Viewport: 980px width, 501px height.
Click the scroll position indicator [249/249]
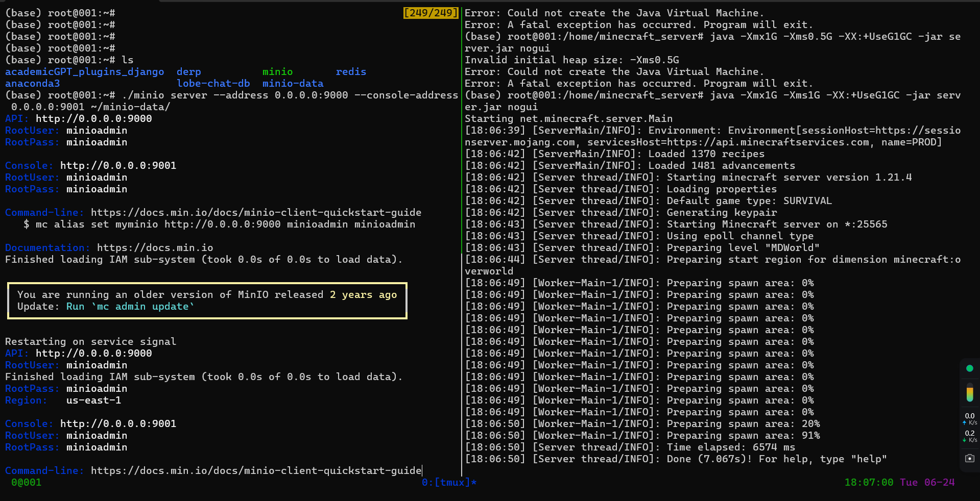pyautogui.click(x=431, y=13)
